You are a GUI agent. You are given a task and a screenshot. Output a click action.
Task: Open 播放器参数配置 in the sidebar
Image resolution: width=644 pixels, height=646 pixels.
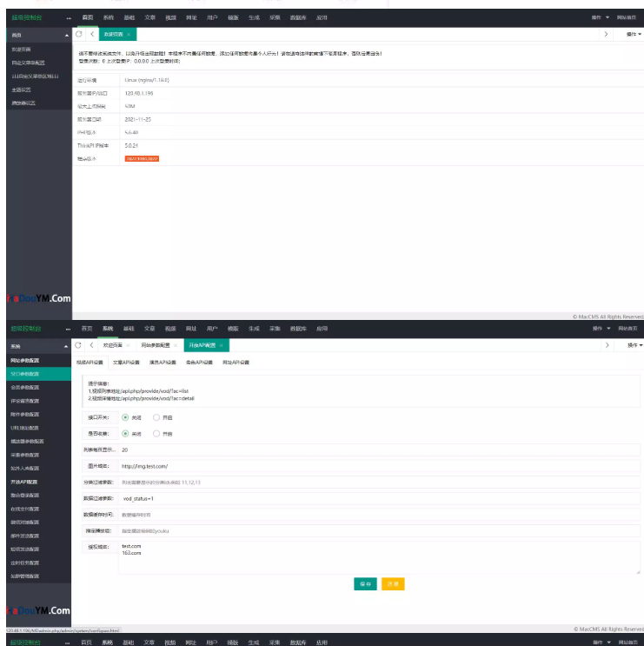click(x=27, y=441)
